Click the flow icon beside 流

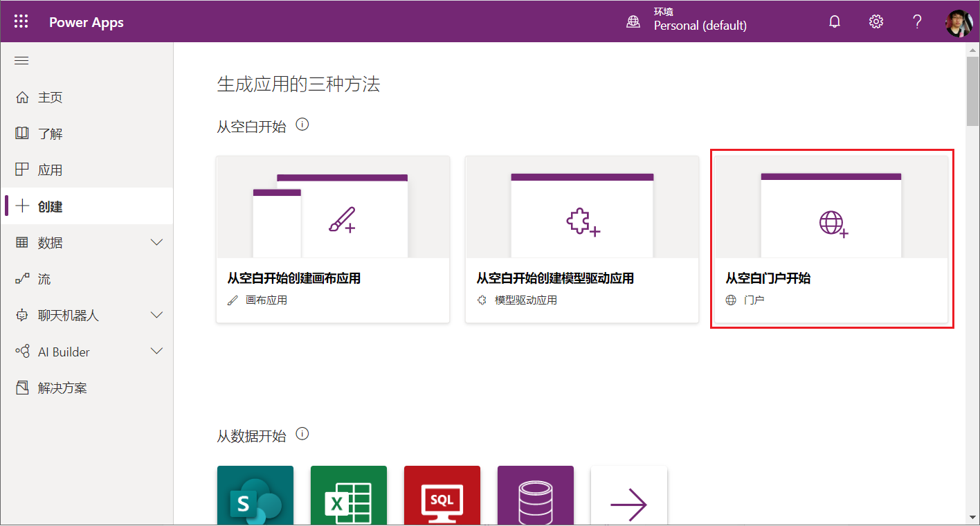pyautogui.click(x=22, y=279)
